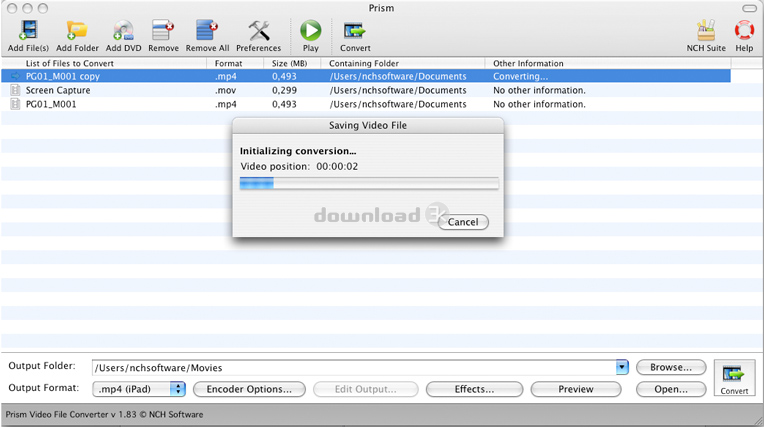Click the Add Folder toolbar icon

[x=77, y=32]
